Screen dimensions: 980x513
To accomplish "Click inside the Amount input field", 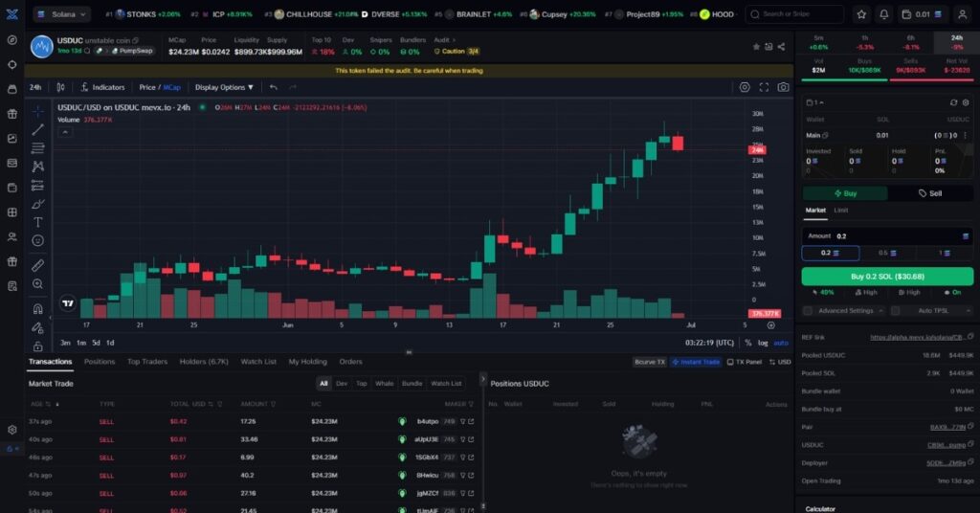I will (x=887, y=236).
